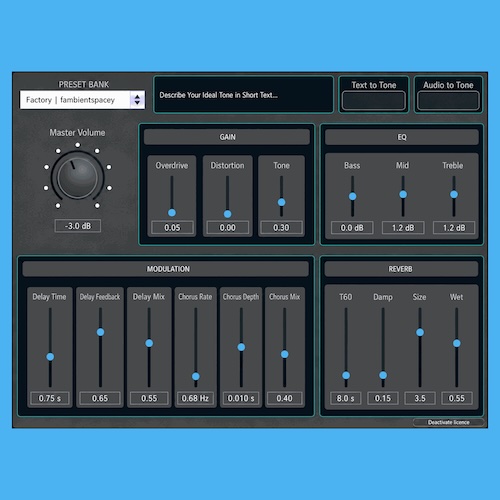Click the Tone value box 0.30

pos(281,228)
